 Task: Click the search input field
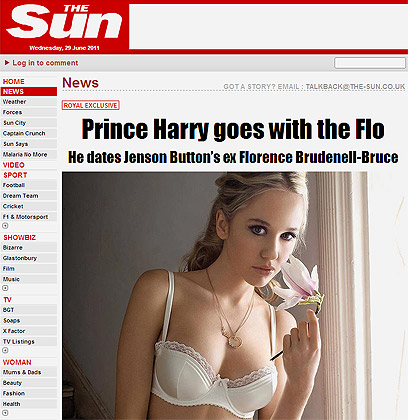pyautogui.click(x=370, y=63)
